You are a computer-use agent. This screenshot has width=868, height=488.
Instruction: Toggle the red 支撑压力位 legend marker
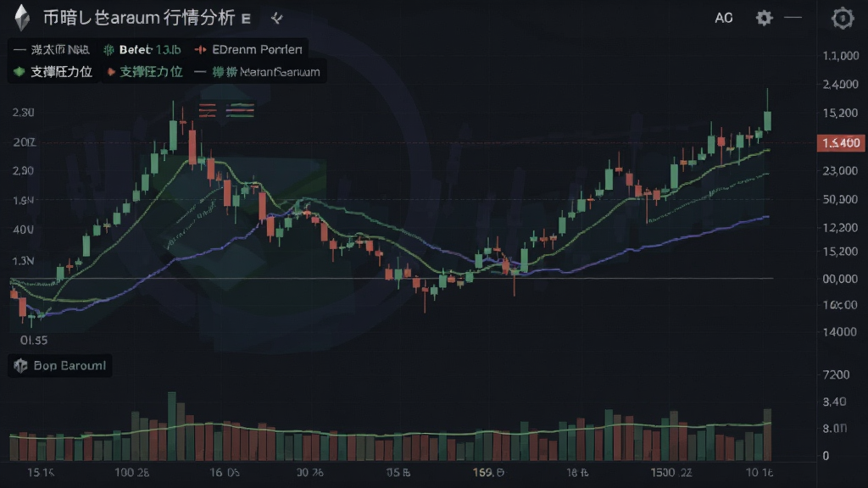point(111,72)
